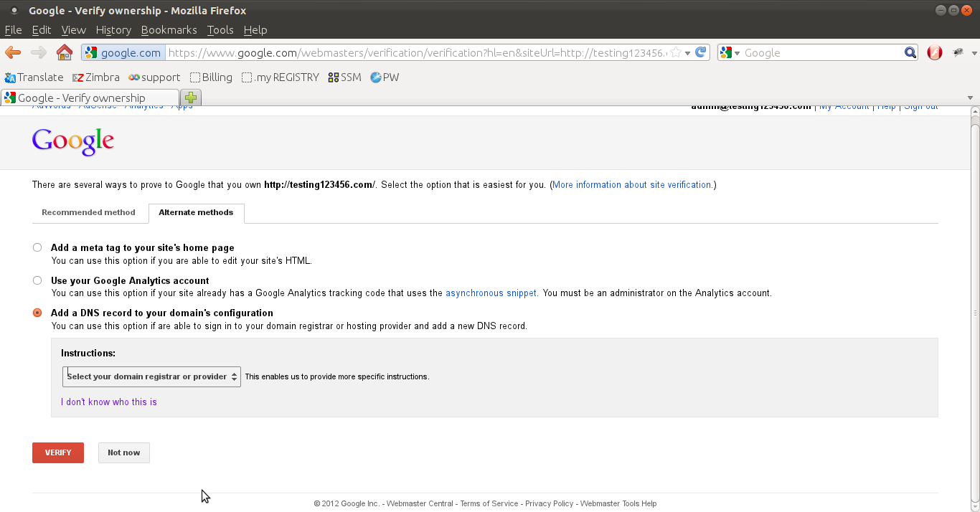
Task: Click the google.com site identity badge
Action: tap(123, 52)
